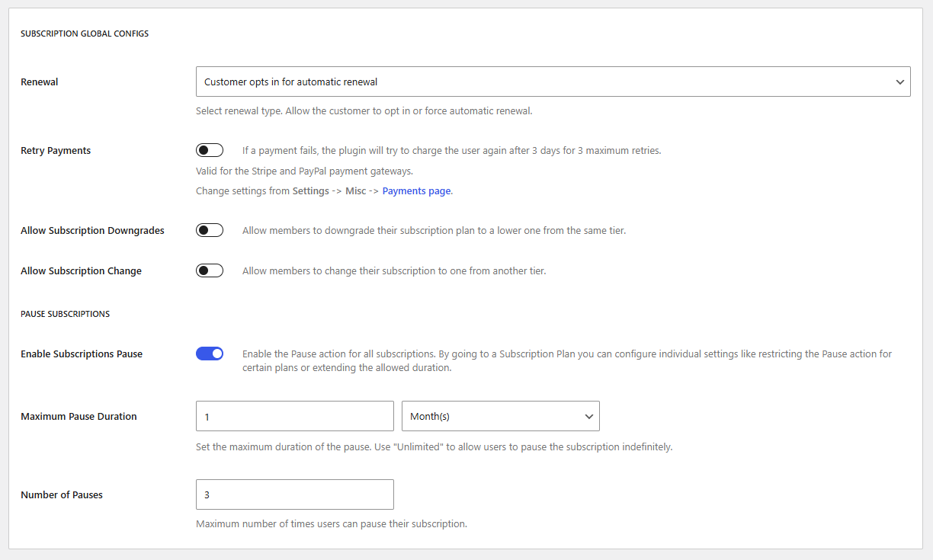Image resolution: width=933 pixels, height=560 pixels.
Task: Click the Maximum Pause Duration input field
Action: point(294,416)
